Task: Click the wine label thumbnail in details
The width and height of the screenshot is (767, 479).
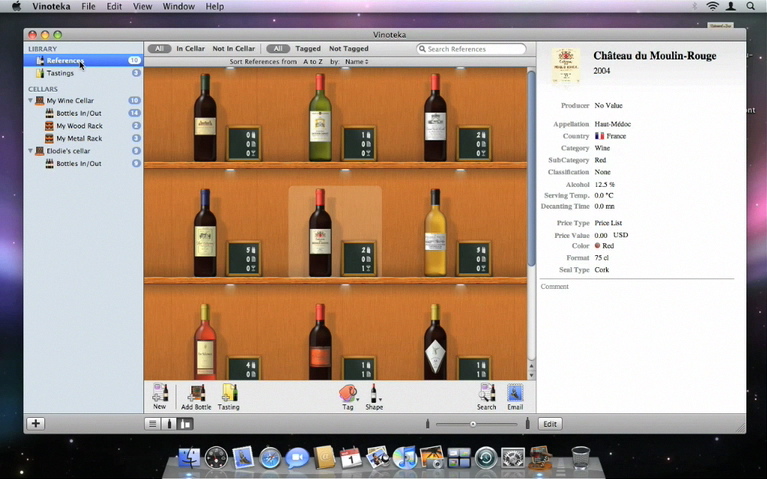Action: click(566, 66)
